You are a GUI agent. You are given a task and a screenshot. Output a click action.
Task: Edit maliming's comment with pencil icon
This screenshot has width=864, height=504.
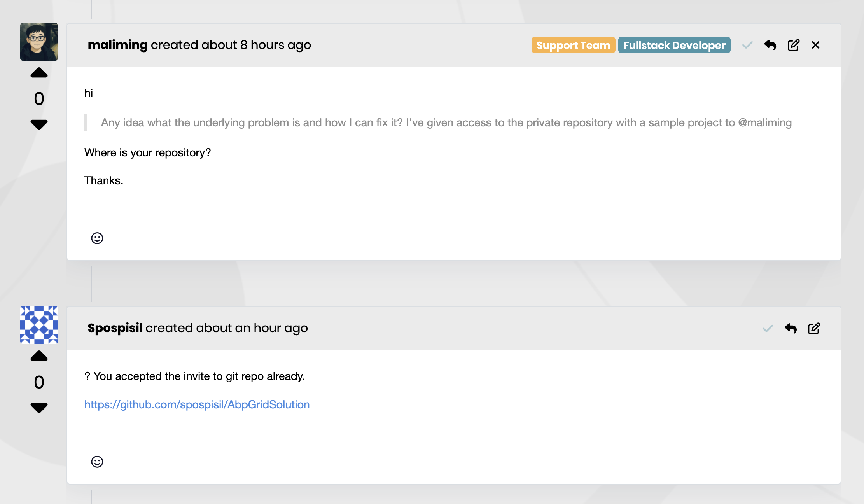793,45
